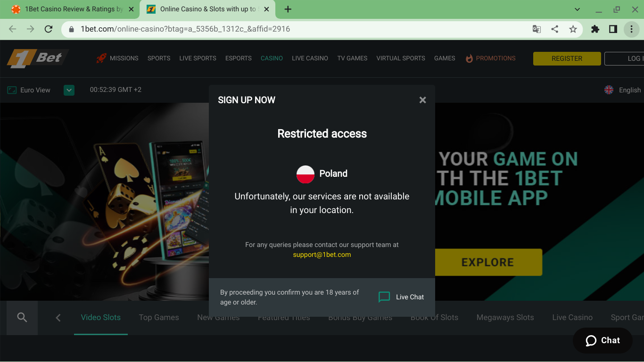
Task: Click the support@1bet.com email link
Action: (322, 255)
